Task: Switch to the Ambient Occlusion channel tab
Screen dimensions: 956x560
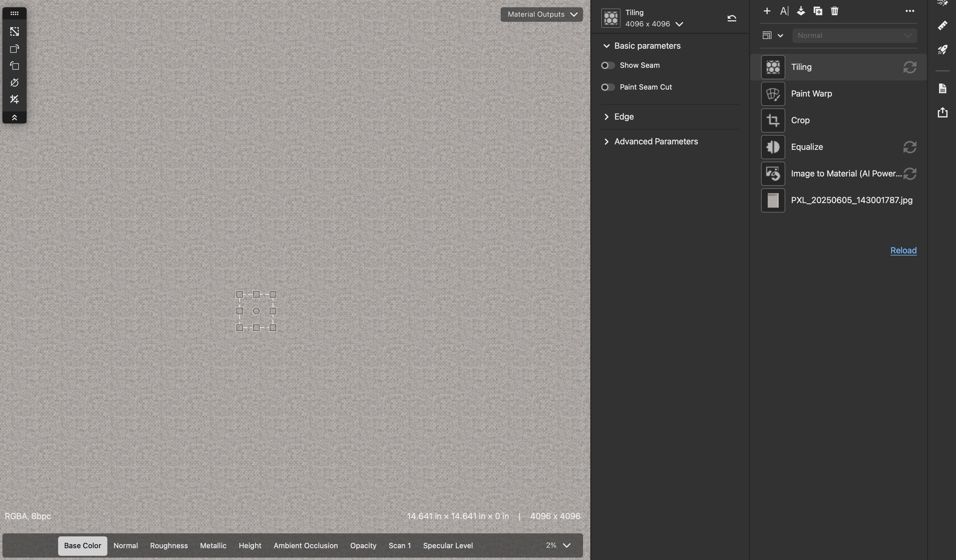Action: point(305,545)
